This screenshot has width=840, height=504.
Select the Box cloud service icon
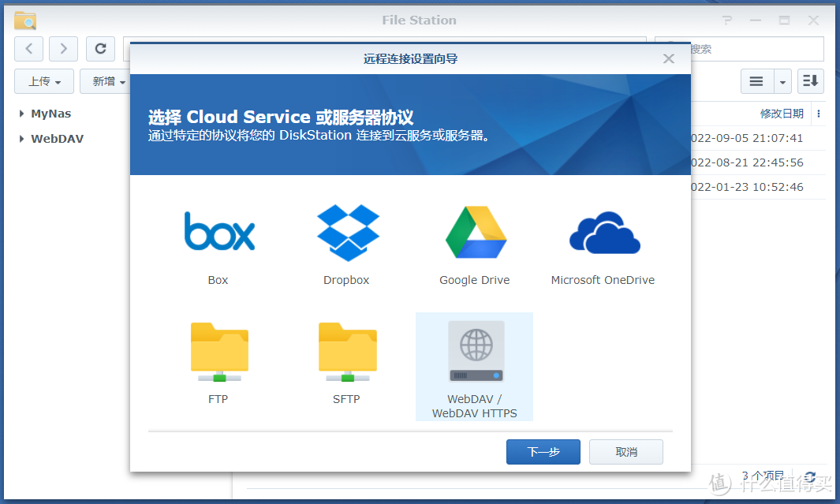tap(219, 231)
